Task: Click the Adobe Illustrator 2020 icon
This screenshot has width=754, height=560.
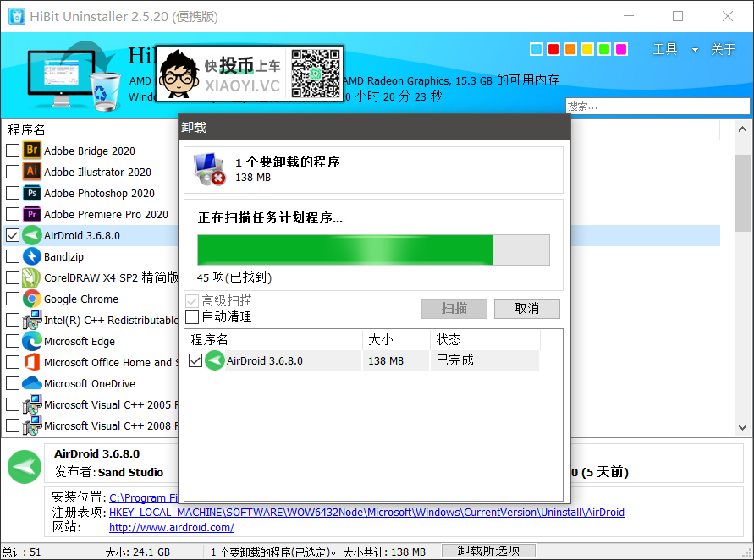Action: (32, 172)
